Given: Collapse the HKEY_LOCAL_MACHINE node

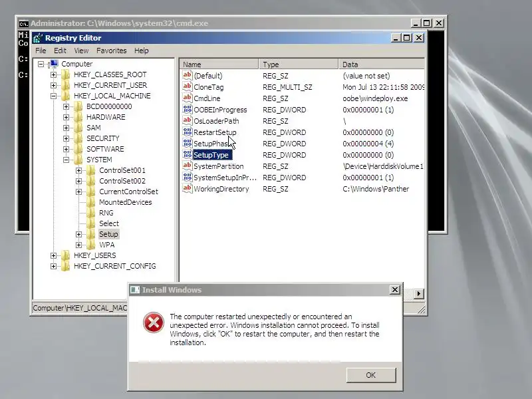Looking at the screenshot, I should (54, 96).
